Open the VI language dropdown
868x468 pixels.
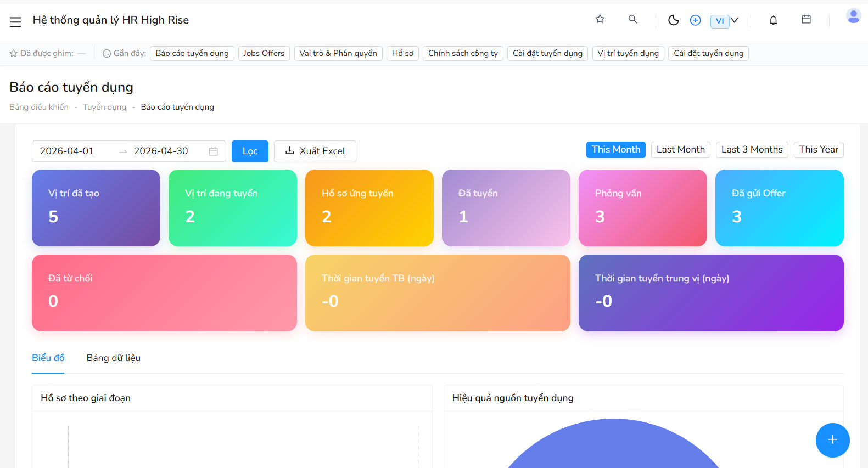725,21
